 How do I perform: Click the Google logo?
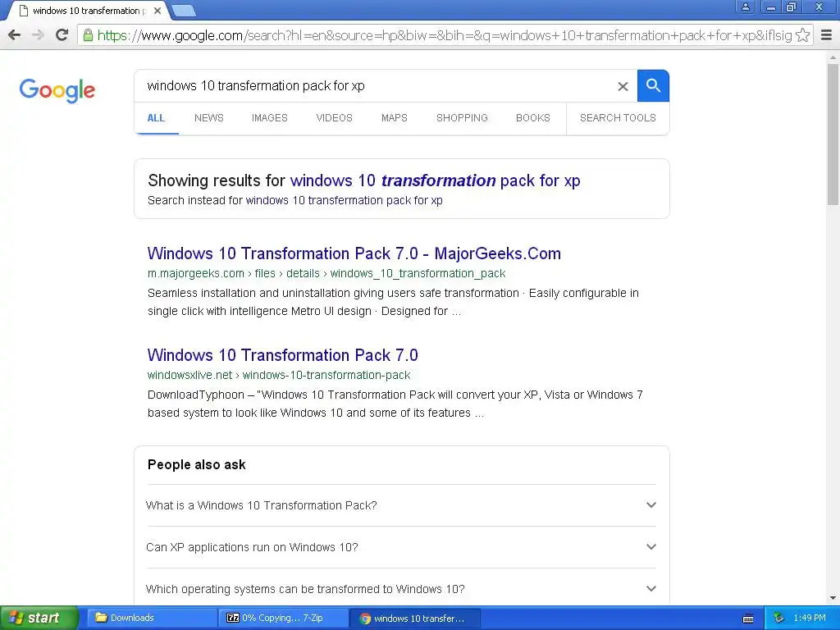(x=57, y=90)
